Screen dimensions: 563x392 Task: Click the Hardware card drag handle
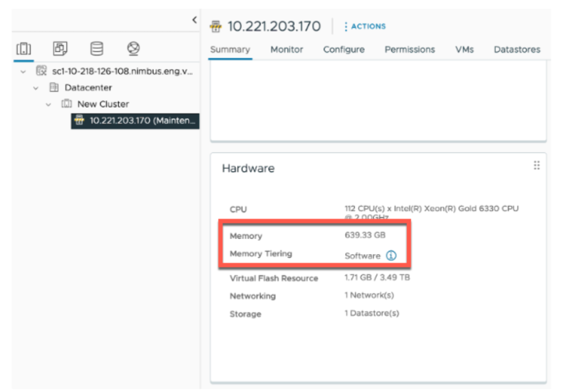tap(537, 165)
